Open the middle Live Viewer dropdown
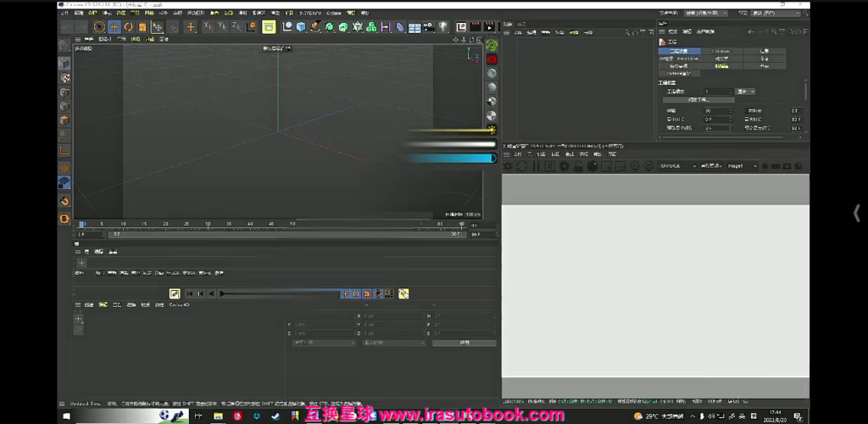Screen dimensions: 868x424 click(x=712, y=166)
